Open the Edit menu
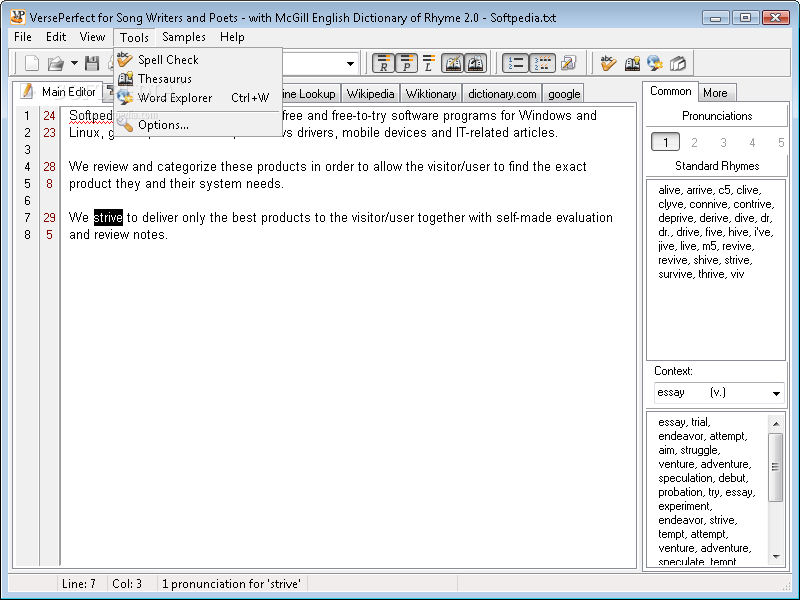Viewport: 800px width, 600px height. point(56,37)
